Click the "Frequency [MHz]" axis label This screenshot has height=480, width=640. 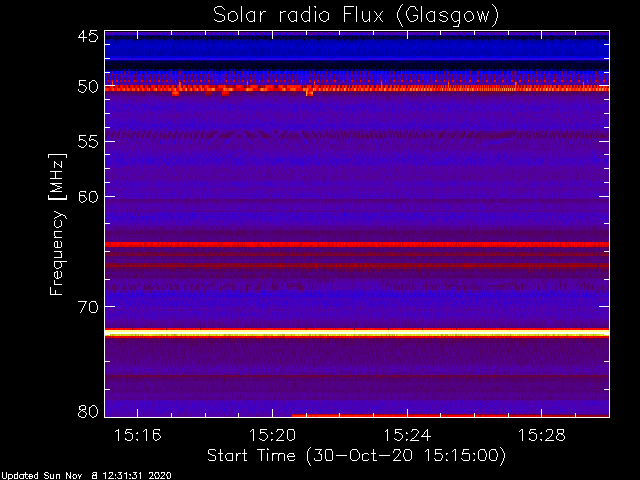tap(57, 224)
